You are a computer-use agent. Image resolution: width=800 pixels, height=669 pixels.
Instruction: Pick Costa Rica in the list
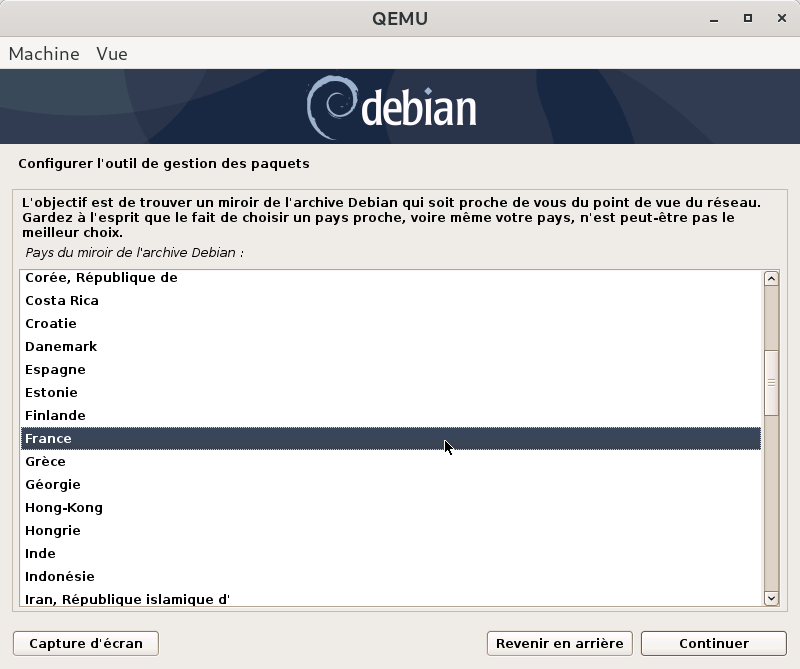tap(62, 301)
